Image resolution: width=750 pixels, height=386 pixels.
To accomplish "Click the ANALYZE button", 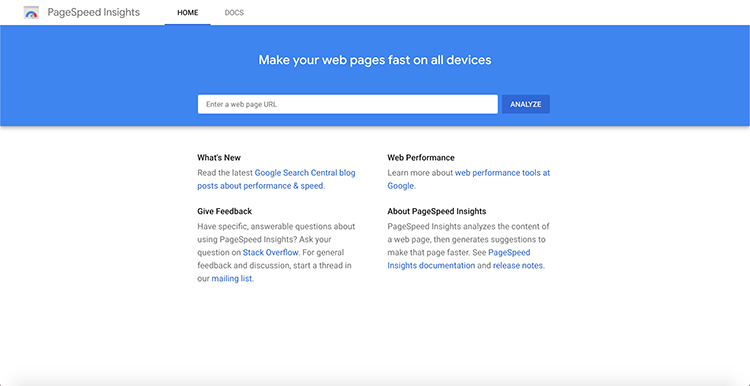I will pos(526,104).
